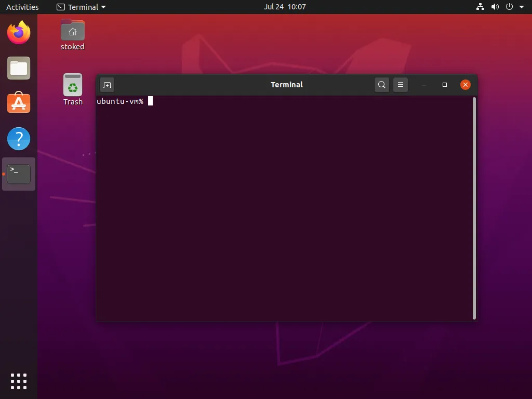Select the Terminal icon in dock
Viewport: 532px width, 399px height.
[19, 174]
